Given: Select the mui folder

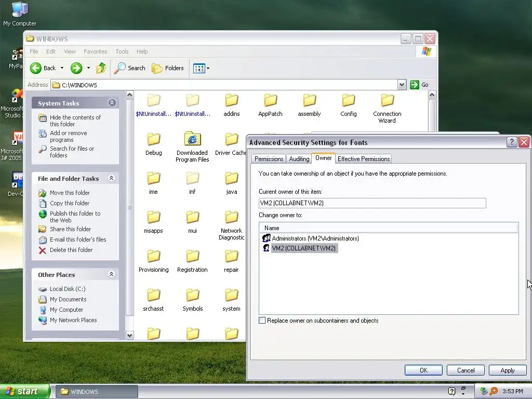Looking at the screenshot, I should (x=192, y=222).
